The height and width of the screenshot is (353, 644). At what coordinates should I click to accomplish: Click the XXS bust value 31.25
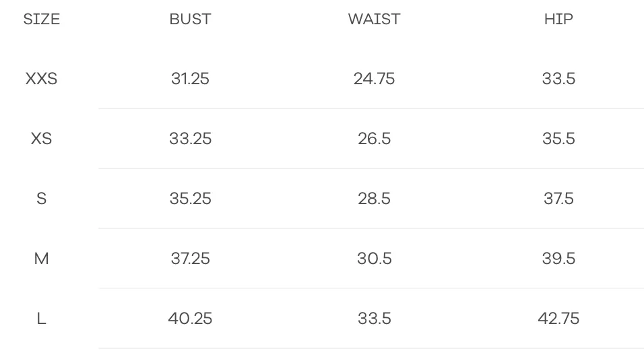click(x=190, y=79)
